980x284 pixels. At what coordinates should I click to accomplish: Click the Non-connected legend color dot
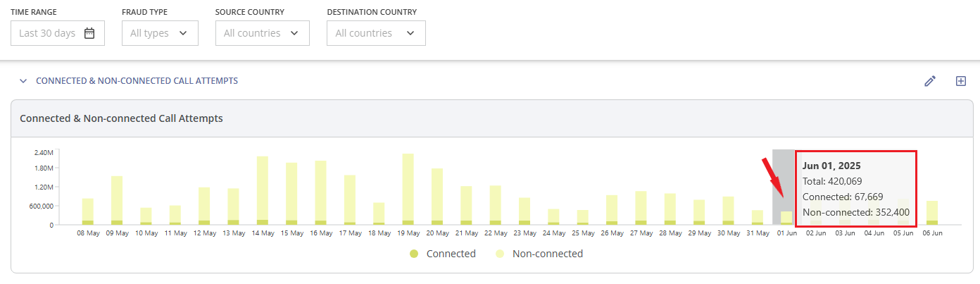500,254
